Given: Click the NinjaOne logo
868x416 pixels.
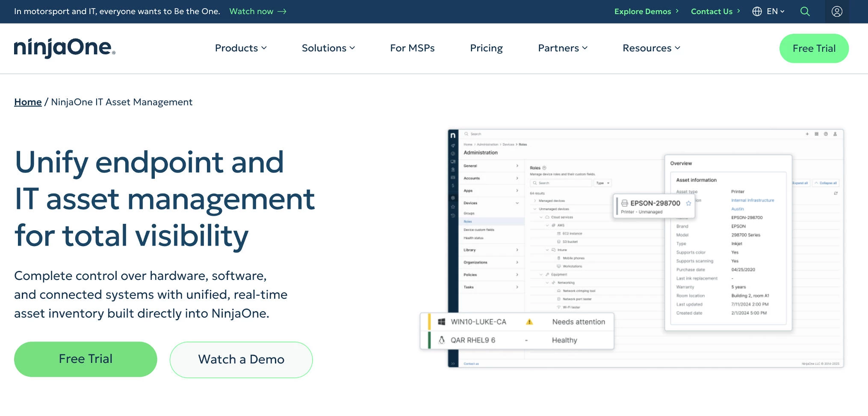Looking at the screenshot, I should [65, 48].
